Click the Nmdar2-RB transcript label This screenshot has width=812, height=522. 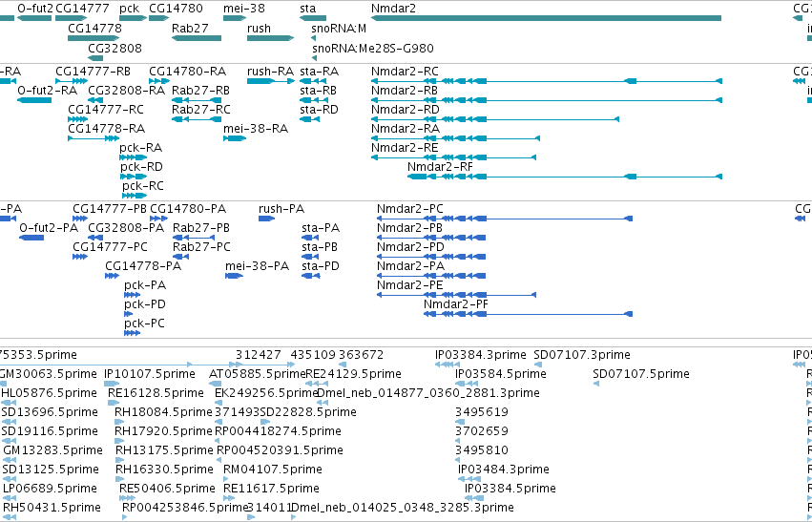point(404,90)
